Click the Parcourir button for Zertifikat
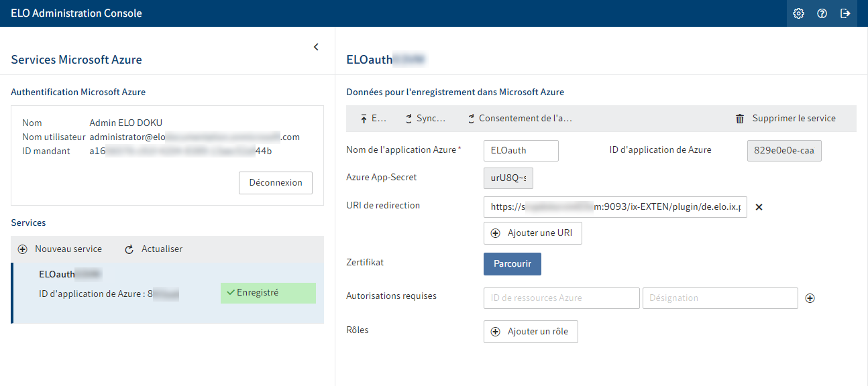The height and width of the screenshot is (386, 868). pyautogui.click(x=512, y=263)
